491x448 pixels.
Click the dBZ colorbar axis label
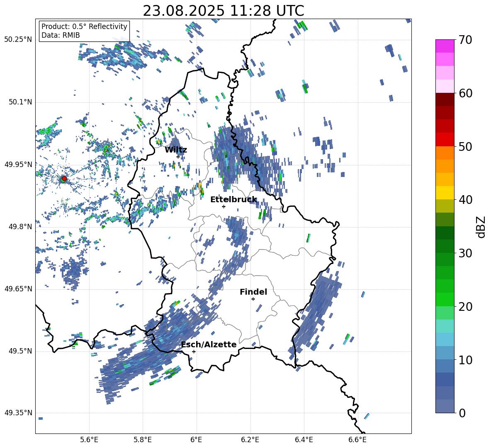click(481, 227)
